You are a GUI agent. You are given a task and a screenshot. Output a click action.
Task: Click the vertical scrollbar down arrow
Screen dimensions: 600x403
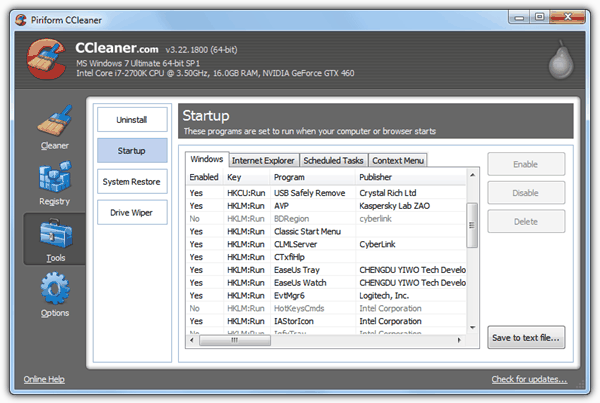click(473, 328)
